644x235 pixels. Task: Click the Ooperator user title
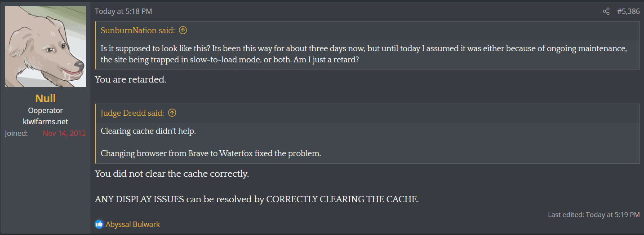tap(45, 110)
